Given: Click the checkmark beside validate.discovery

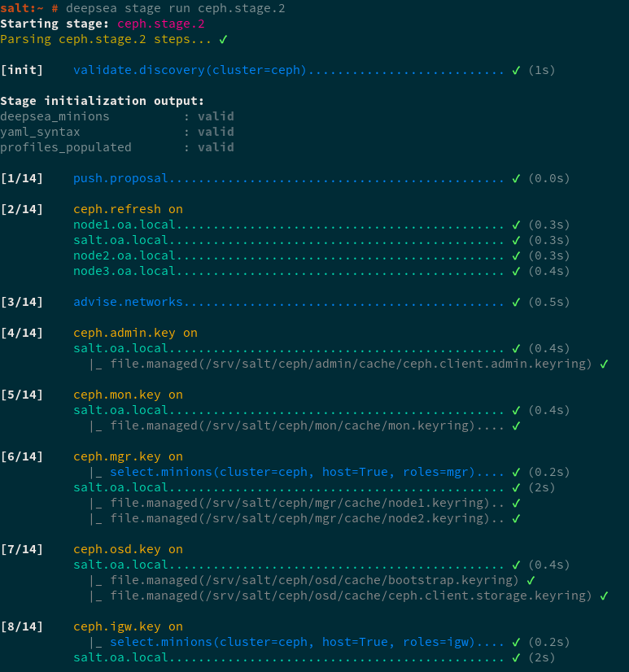Looking at the screenshot, I should 516,70.
